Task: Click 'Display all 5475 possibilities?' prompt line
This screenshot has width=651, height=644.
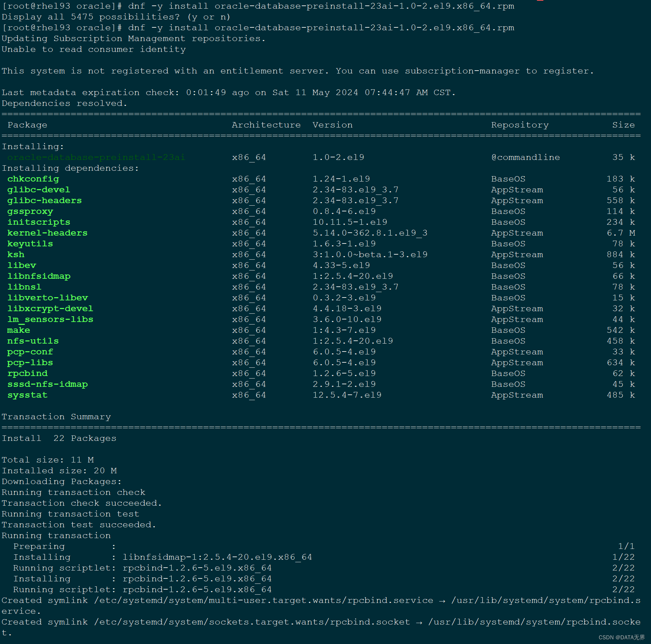Action: [116, 17]
